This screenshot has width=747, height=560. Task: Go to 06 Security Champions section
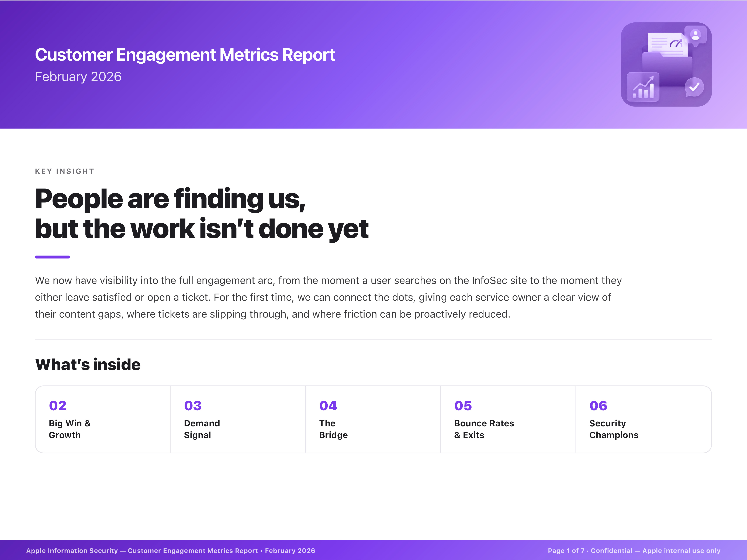(644, 419)
